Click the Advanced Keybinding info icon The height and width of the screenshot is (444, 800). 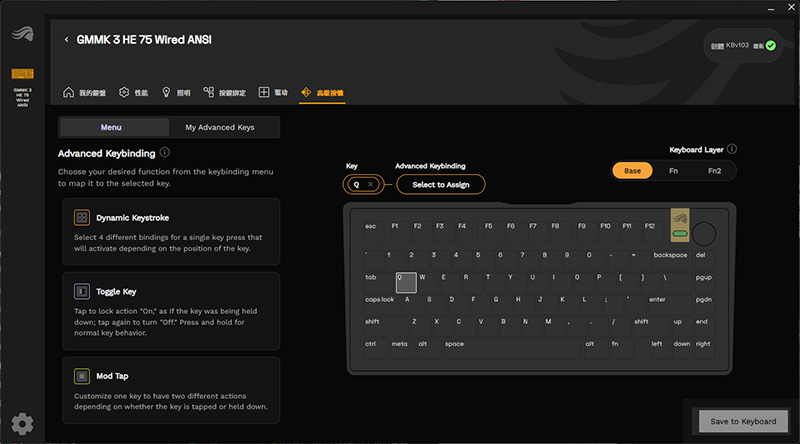coord(165,153)
